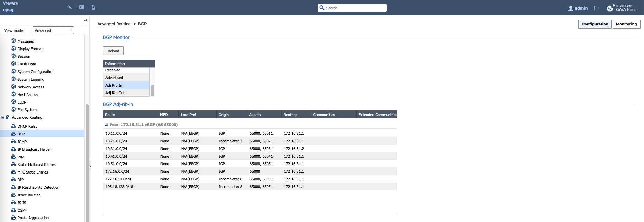Click the configuration lock pencil icon
Screen dimensions: 644x222
pyautogui.click(x=70, y=7)
